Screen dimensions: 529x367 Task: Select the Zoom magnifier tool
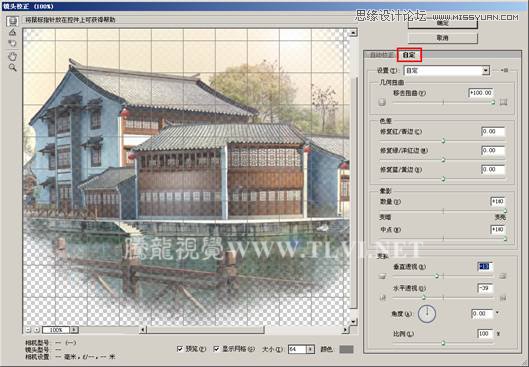(x=12, y=67)
